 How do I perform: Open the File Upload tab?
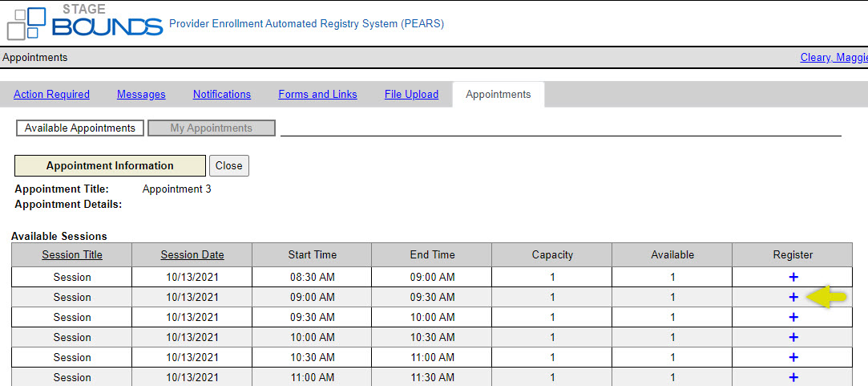411,94
